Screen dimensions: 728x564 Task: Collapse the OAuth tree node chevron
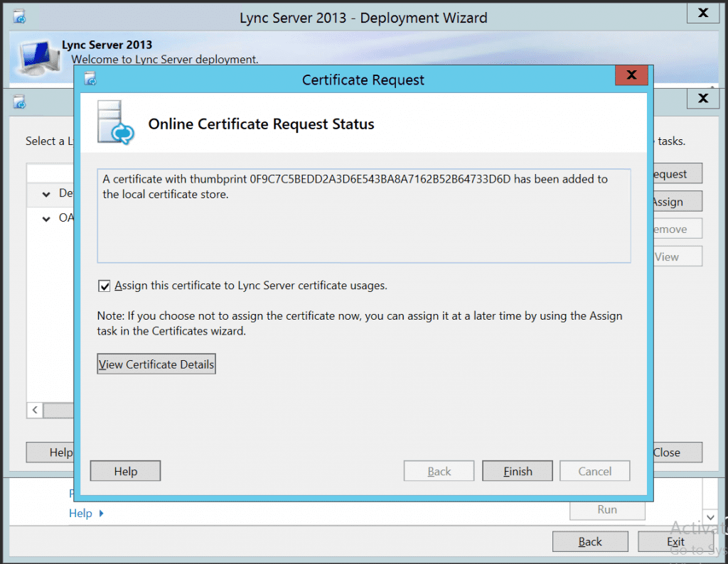coord(45,218)
